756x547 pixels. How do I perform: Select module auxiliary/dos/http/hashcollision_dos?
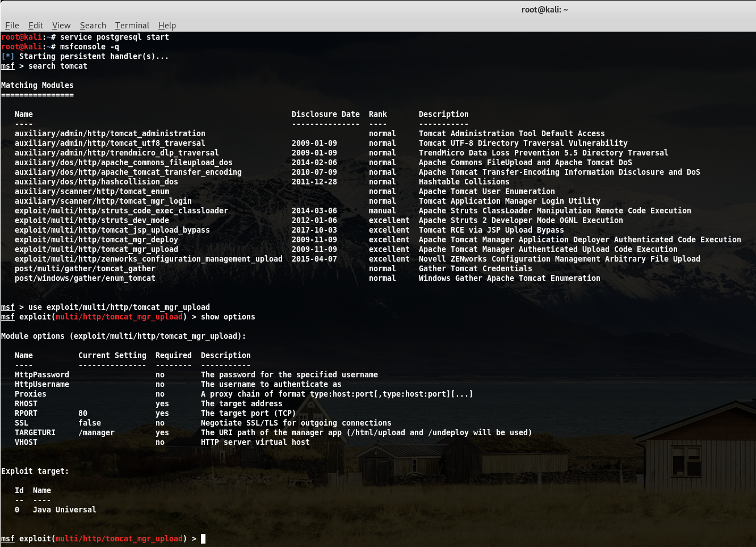click(96, 182)
